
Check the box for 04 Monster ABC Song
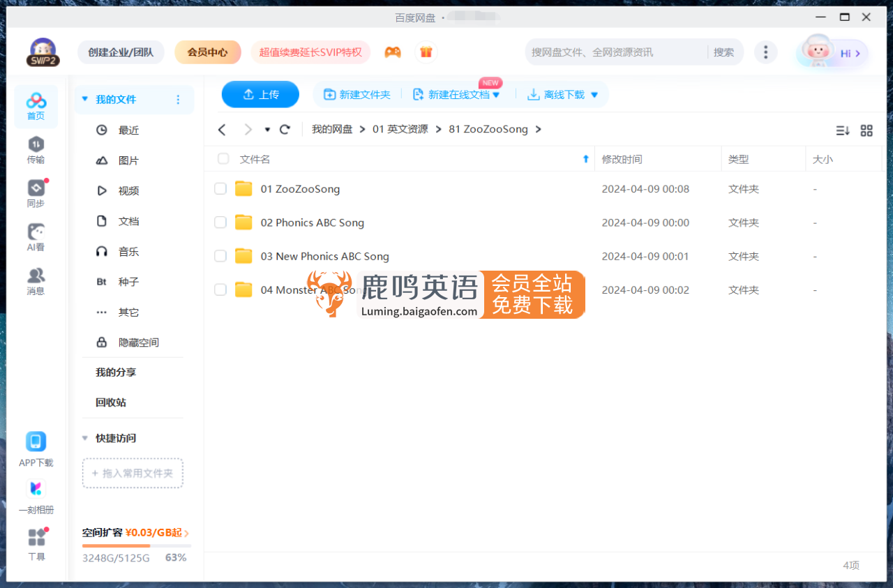220,289
